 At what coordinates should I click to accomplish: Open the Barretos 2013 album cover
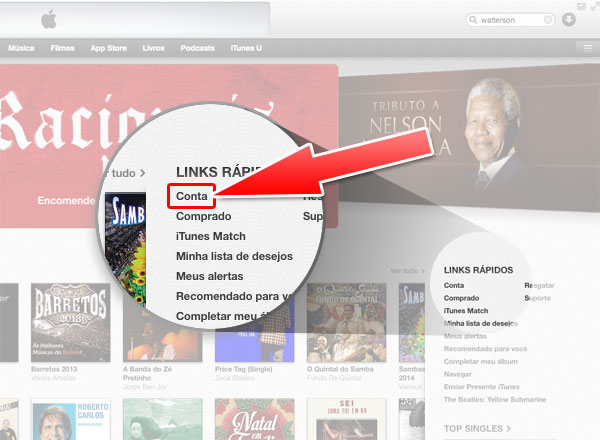click(70, 323)
